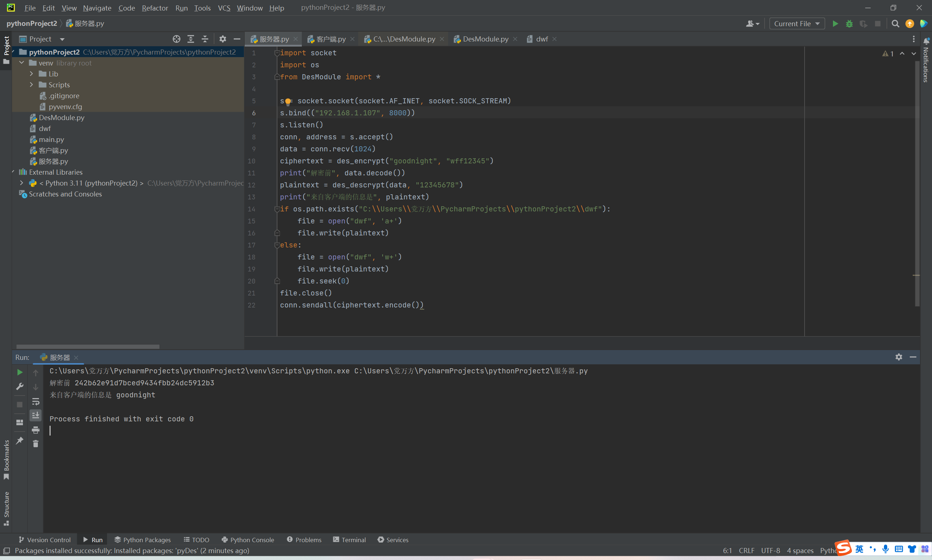The image size is (932, 560).
Task: Open Project panel settings gear
Action: [x=223, y=39]
